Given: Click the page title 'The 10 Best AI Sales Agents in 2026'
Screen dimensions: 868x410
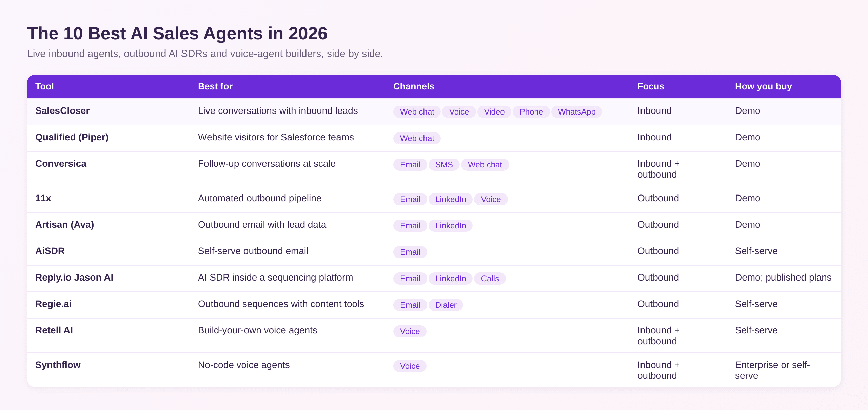Looking at the screenshot, I should point(177,34).
